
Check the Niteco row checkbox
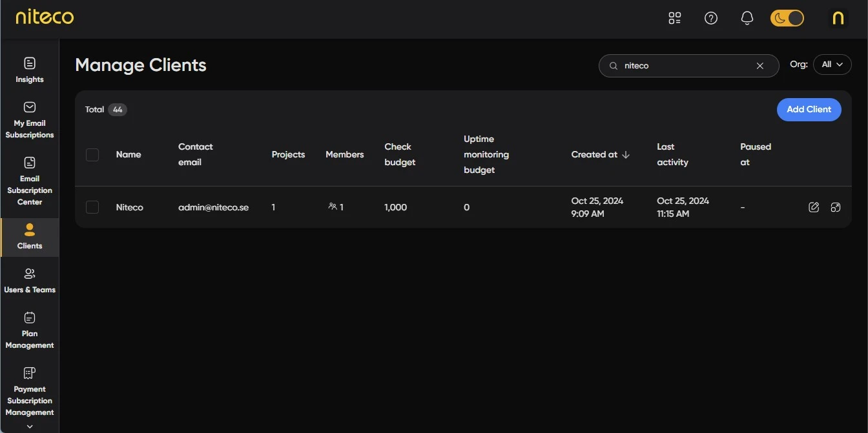tap(92, 207)
